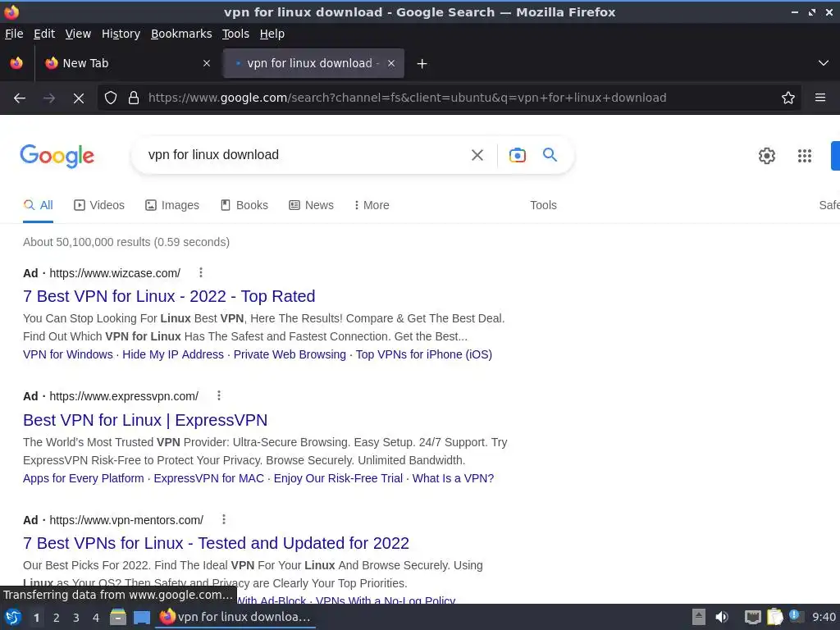The width and height of the screenshot is (840, 630).
Task: Show desktop from the taskbar
Action: click(x=142, y=618)
